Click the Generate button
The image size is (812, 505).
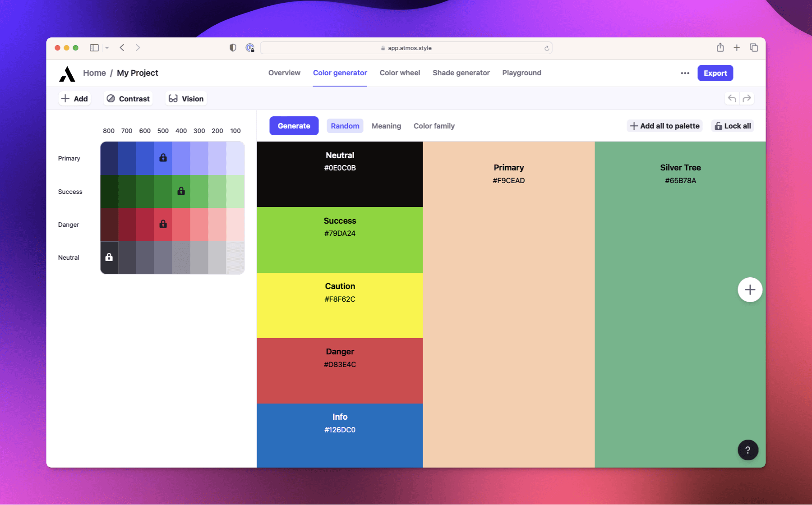294,126
